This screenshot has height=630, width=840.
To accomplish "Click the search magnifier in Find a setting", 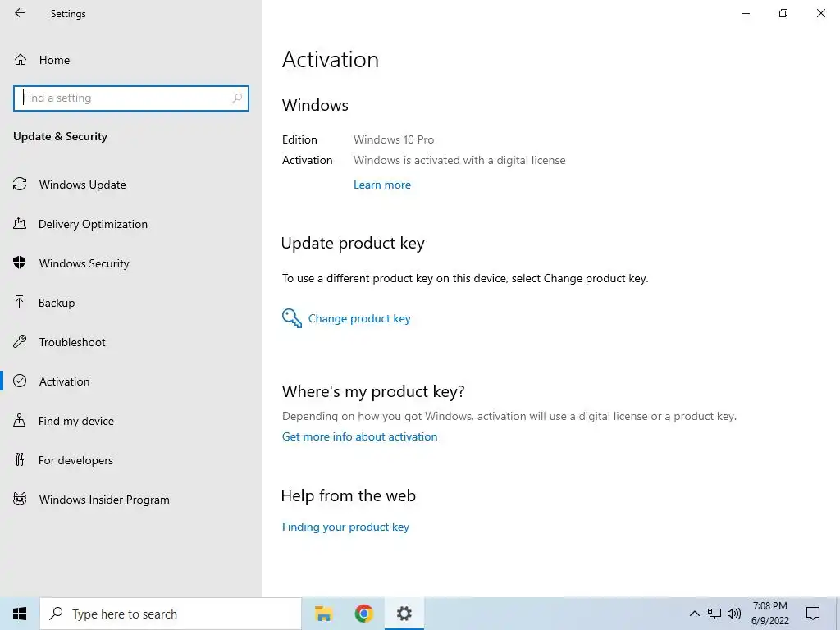I will [x=237, y=98].
